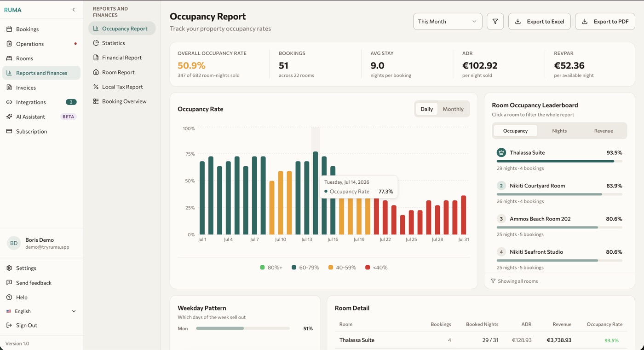Click the Sign Out arrow icon
Image resolution: width=644 pixels, height=350 pixels.
9,325
